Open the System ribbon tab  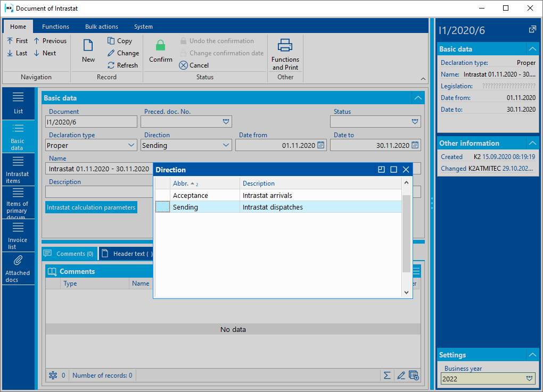point(143,27)
